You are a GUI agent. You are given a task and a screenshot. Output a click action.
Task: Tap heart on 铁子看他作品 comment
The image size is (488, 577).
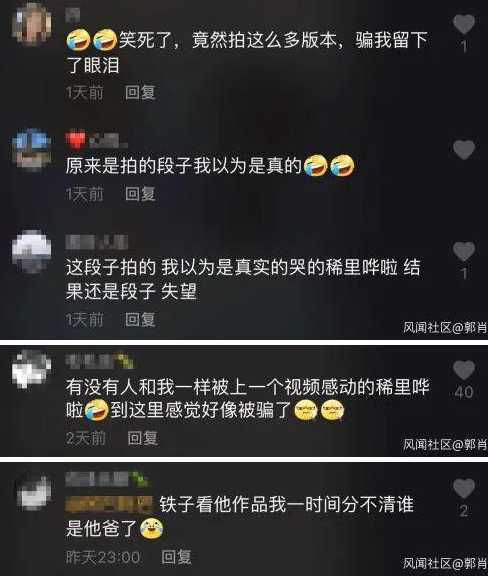coord(464,489)
